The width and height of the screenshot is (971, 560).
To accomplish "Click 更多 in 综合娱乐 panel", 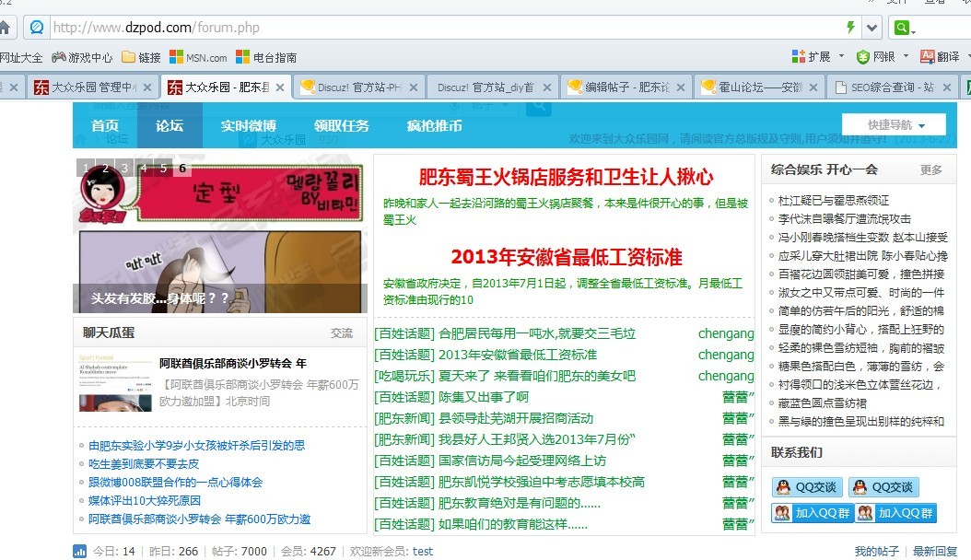I will coord(930,169).
